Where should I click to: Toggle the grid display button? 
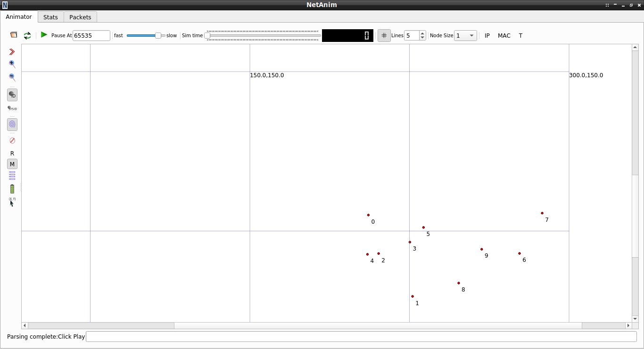(384, 35)
